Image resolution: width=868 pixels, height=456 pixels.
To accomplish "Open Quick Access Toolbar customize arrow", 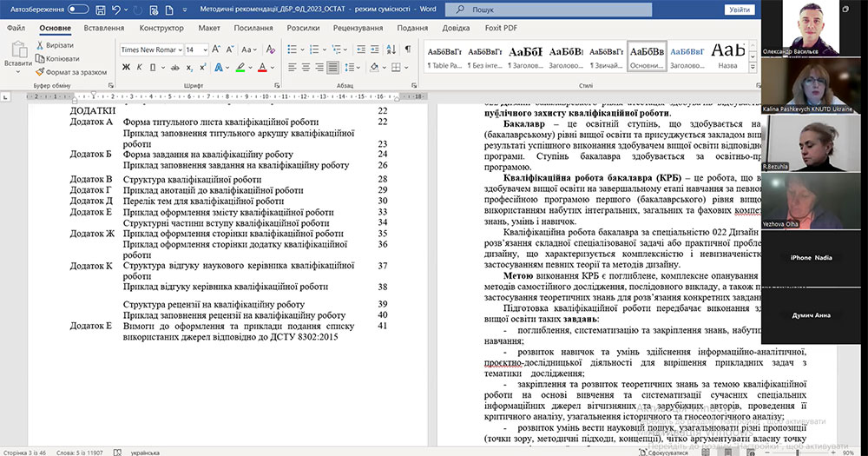I will coord(185,10).
